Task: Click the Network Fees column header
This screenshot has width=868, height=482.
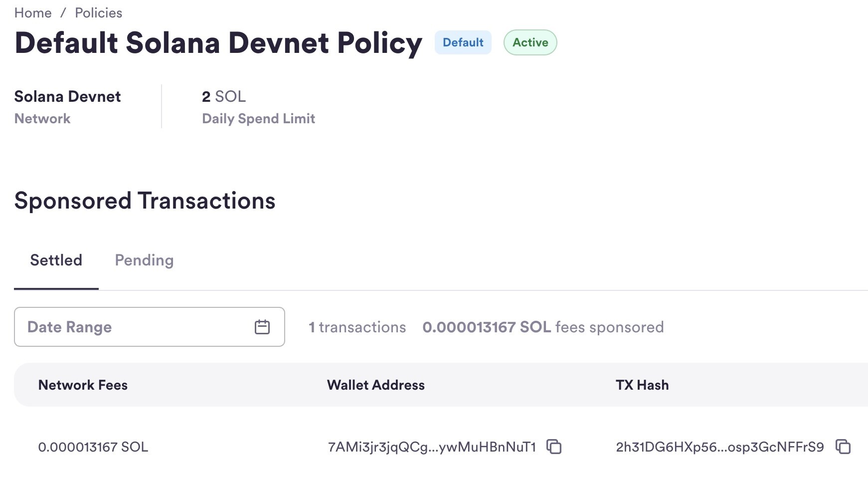Action: click(83, 385)
